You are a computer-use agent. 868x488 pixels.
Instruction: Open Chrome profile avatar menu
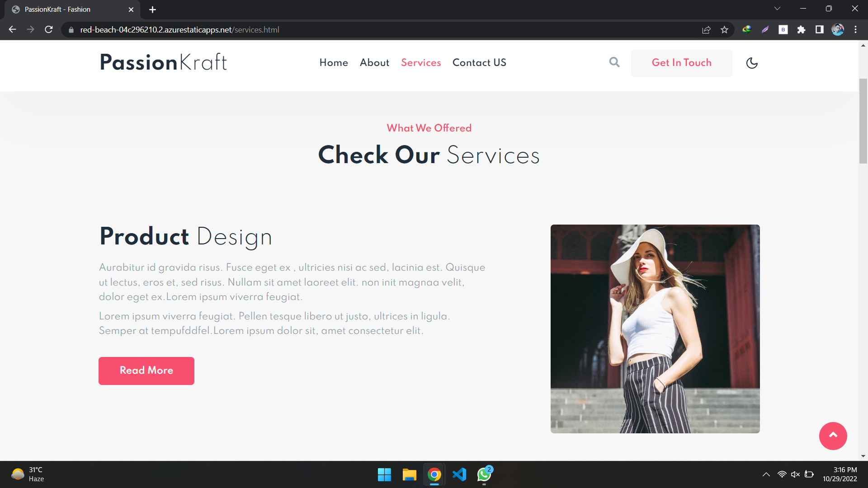click(x=839, y=29)
